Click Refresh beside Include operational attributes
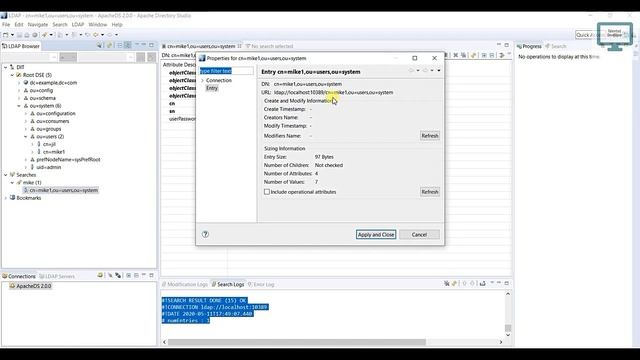This screenshot has height=360, width=640. [430, 192]
